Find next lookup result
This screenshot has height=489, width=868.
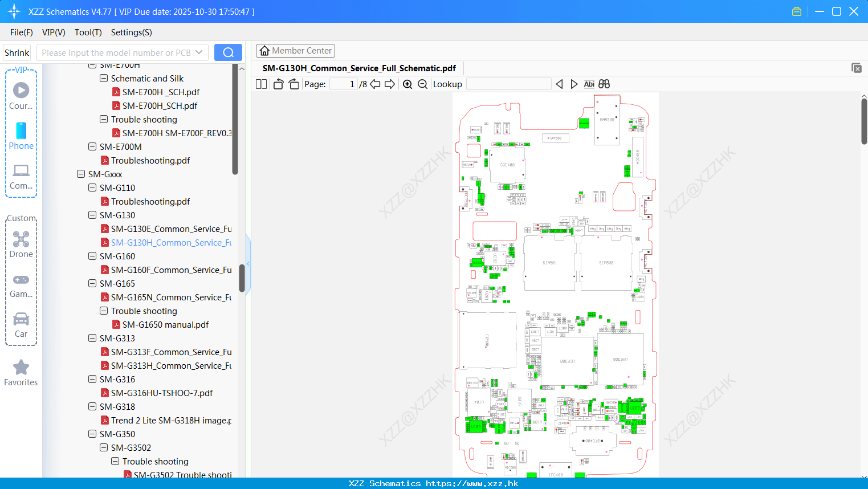coord(574,84)
